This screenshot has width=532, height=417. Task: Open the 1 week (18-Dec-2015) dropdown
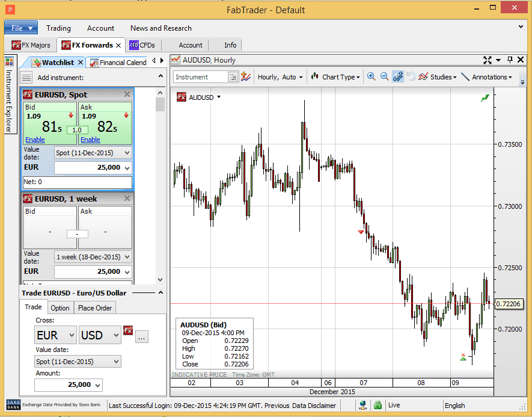(x=93, y=257)
